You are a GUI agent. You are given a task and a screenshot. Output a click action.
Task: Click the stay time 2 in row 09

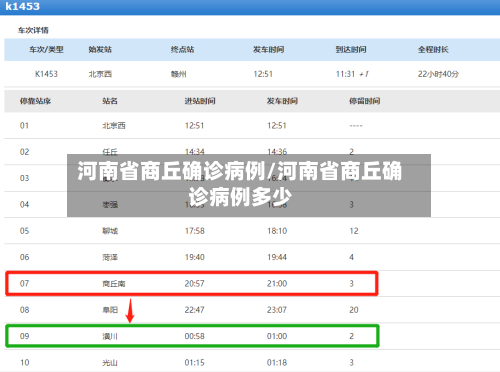click(x=351, y=336)
